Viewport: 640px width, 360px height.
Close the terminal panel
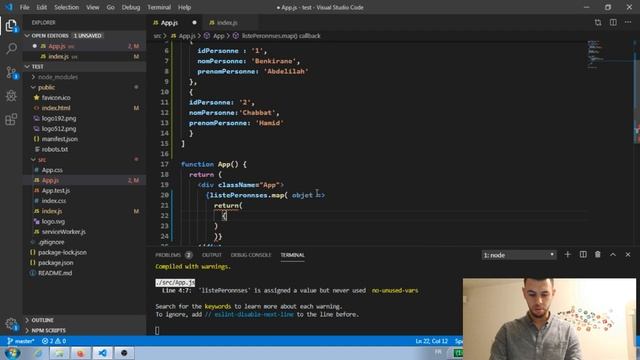[x=628, y=255]
